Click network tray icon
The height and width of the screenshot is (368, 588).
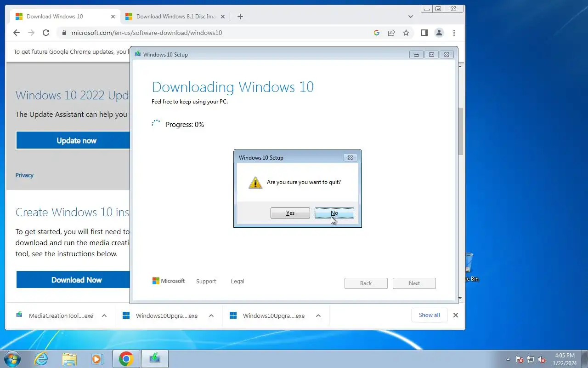531,359
